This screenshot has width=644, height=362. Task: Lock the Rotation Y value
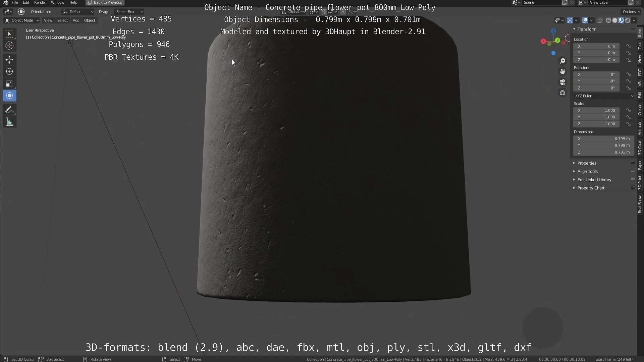pyautogui.click(x=629, y=81)
